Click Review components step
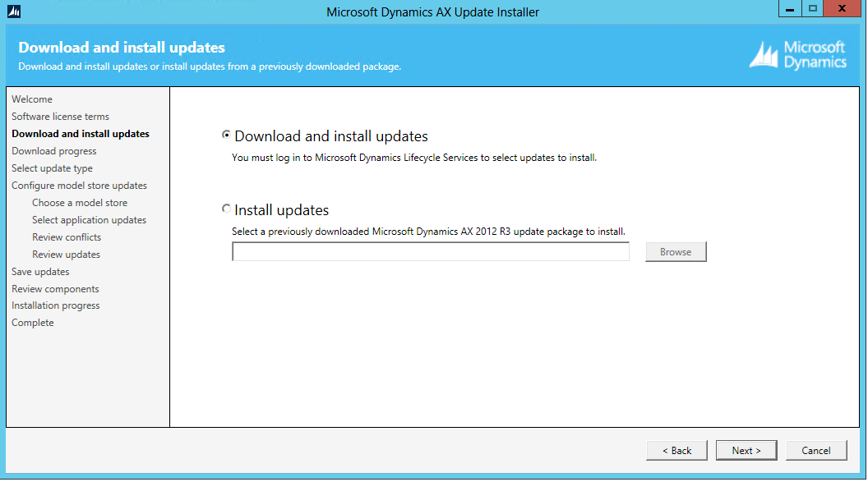The image size is (868, 482). click(55, 288)
